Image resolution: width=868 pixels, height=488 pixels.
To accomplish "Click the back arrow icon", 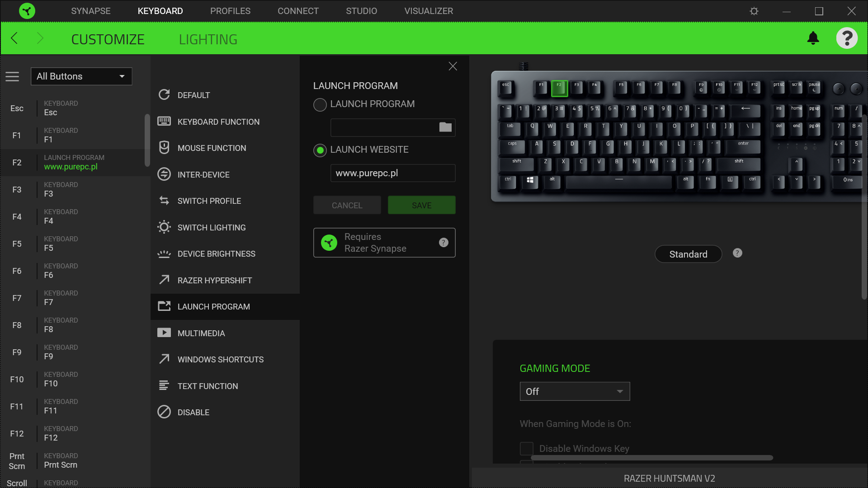I will coord(14,38).
